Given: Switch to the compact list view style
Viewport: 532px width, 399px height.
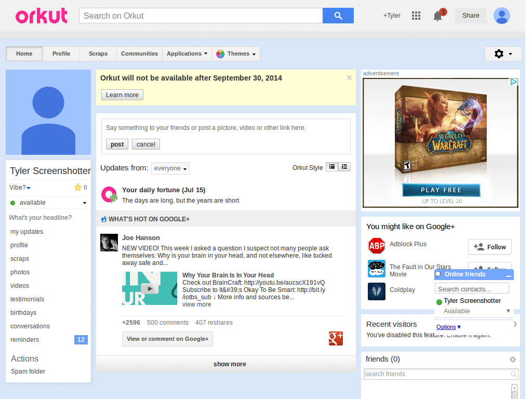Looking at the screenshot, I should 332,167.
